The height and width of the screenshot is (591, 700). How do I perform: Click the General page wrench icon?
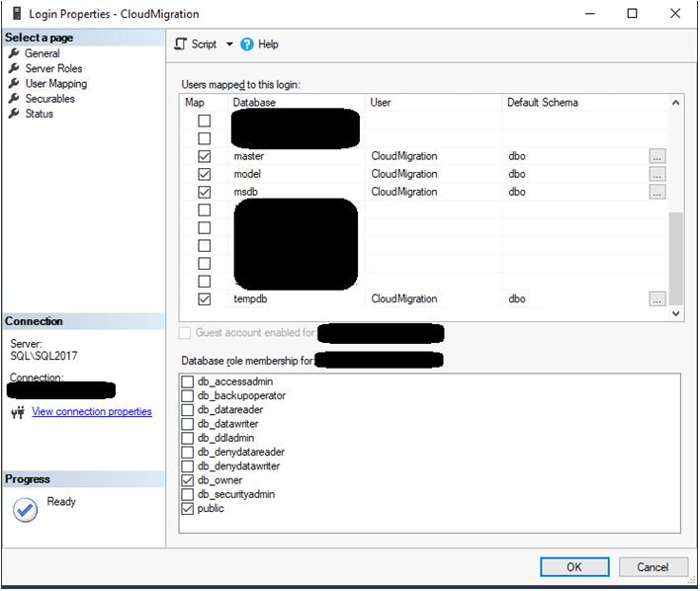coord(14,53)
